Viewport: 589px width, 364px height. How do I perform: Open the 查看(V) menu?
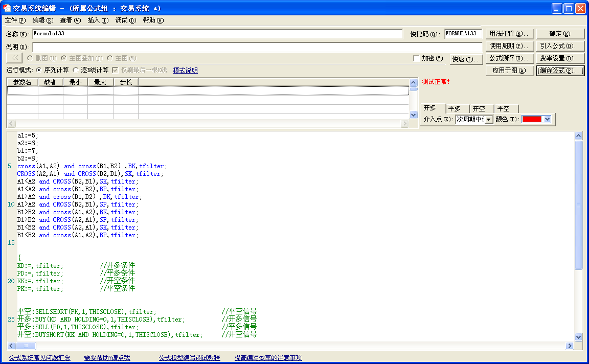point(71,20)
